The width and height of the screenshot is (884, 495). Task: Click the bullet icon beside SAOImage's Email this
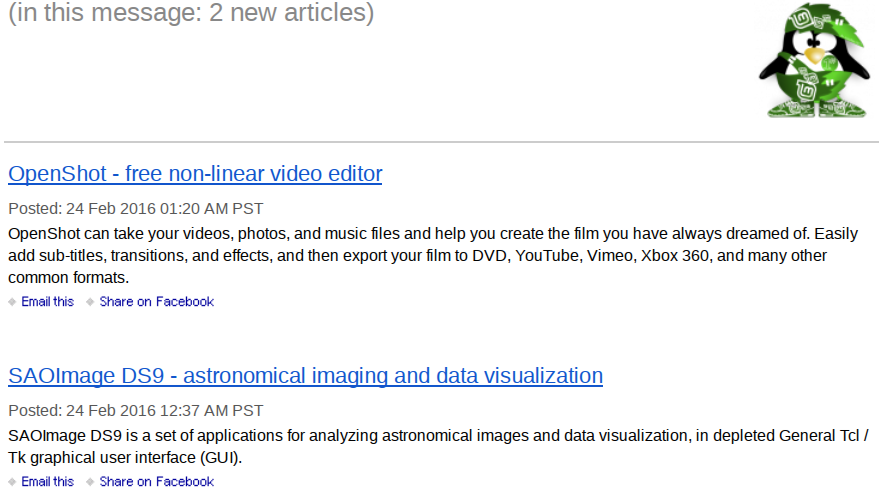12,482
